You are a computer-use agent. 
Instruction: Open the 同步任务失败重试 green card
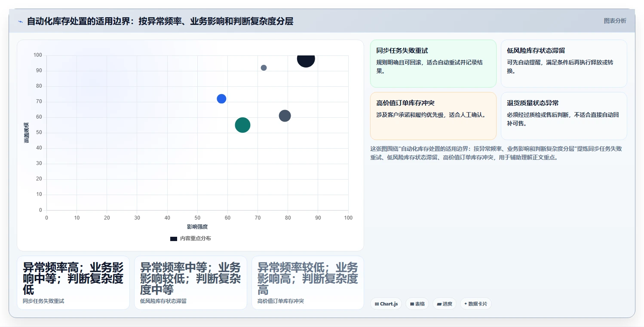click(433, 64)
